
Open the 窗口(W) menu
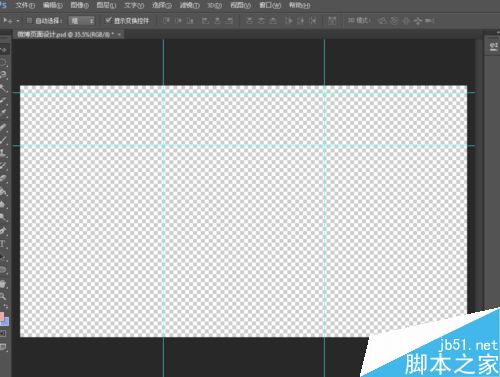270,5
